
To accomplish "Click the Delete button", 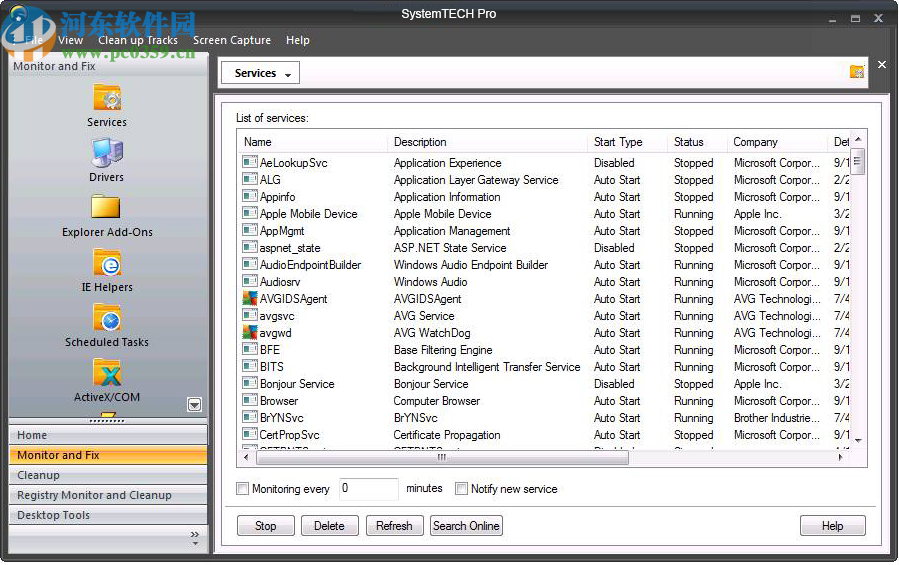I will pos(329,525).
